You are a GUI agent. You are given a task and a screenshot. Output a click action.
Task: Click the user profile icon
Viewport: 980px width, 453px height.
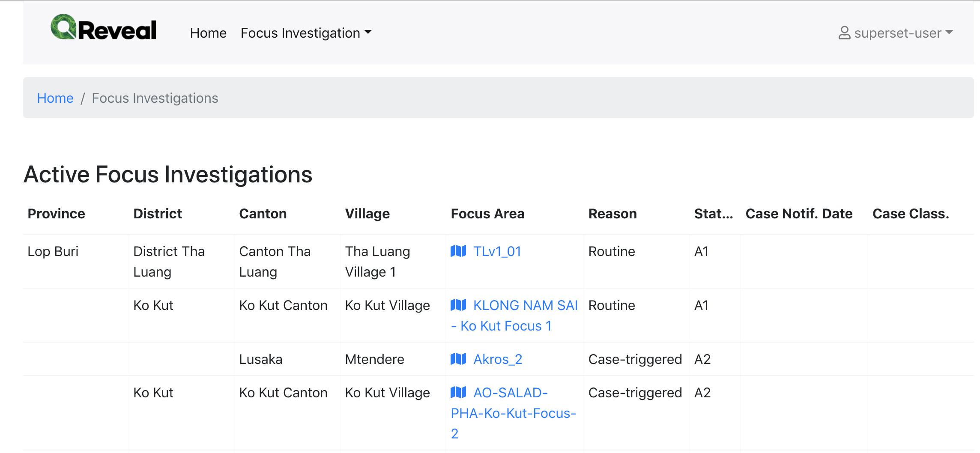pyautogui.click(x=844, y=33)
